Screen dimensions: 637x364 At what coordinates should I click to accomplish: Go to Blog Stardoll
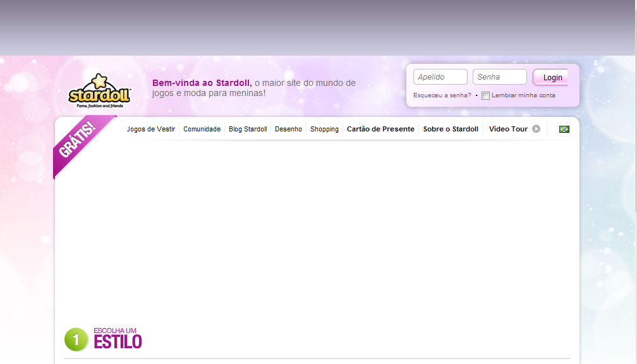(x=248, y=129)
